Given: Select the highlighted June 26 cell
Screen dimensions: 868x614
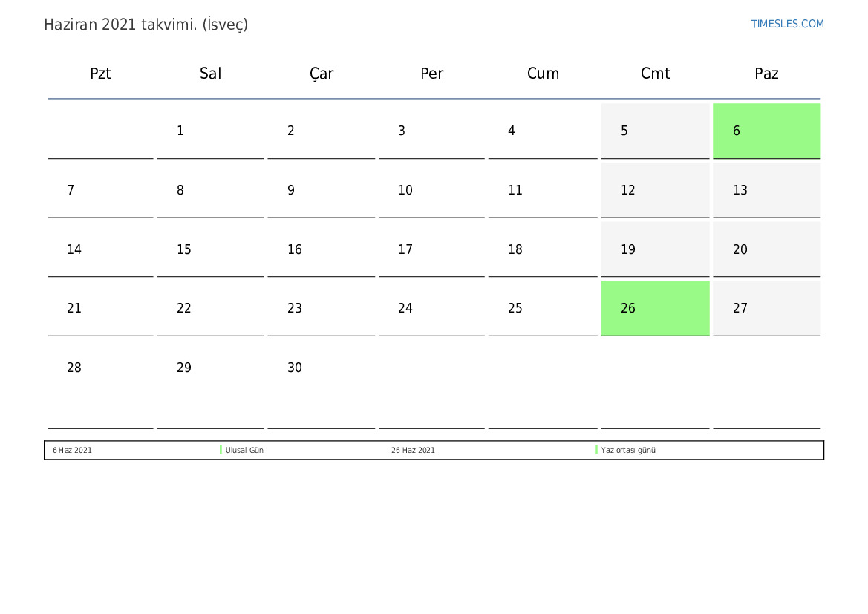Looking at the screenshot, I should click(x=655, y=308).
